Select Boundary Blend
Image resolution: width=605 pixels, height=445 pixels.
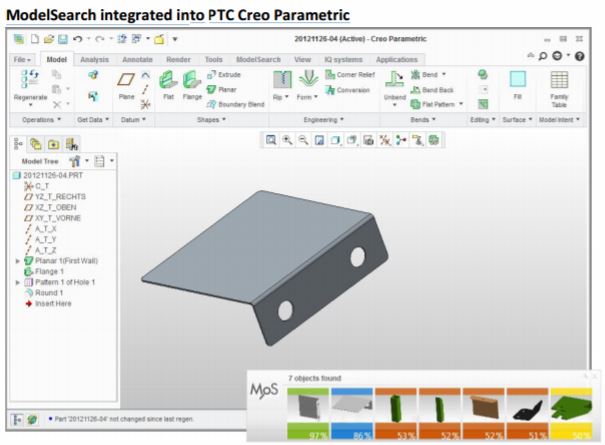pos(236,104)
